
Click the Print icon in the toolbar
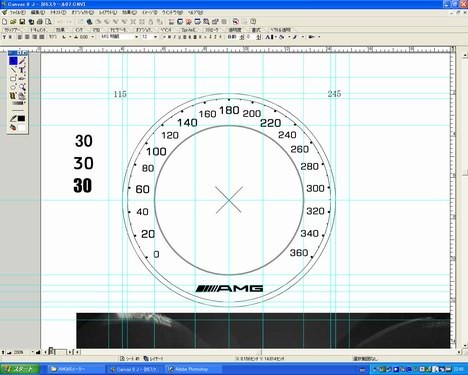click(x=40, y=22)
